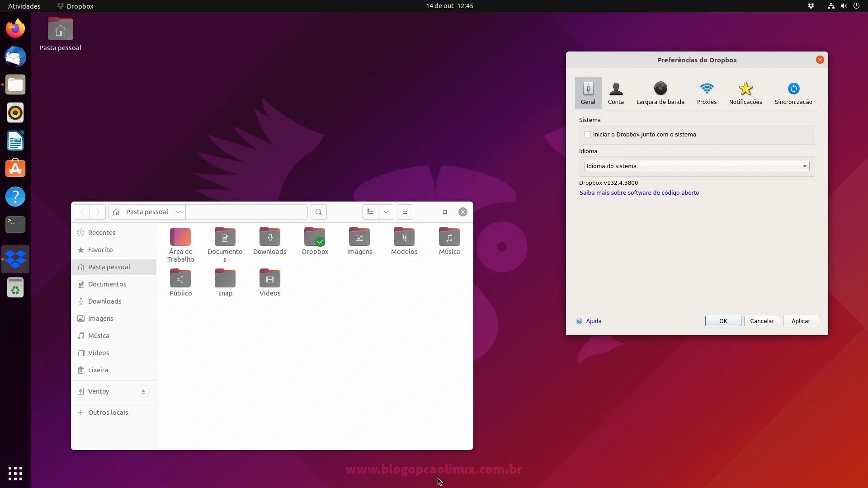Open Outros locais in the sidebar
Screen dimensions: 868x488
pos(113,413)
